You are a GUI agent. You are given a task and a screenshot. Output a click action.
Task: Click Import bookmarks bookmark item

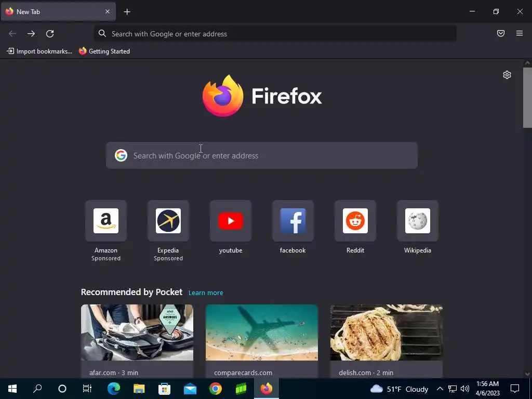tap(39, 51)
